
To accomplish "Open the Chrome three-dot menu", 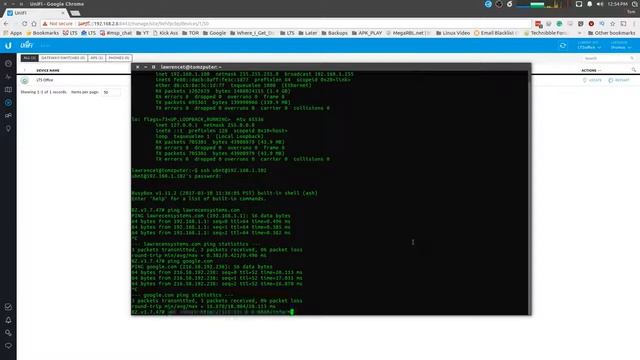I will coord(634,24).
